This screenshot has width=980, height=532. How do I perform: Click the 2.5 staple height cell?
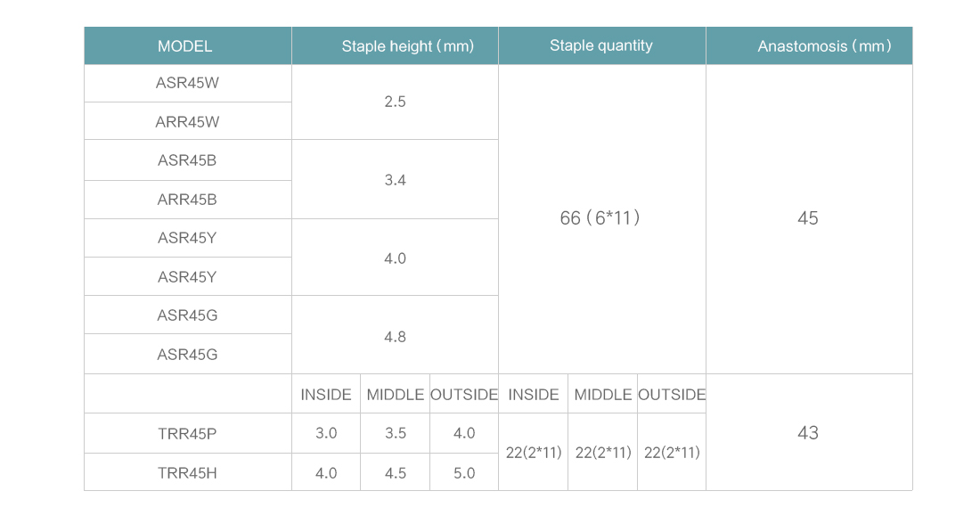395,102
